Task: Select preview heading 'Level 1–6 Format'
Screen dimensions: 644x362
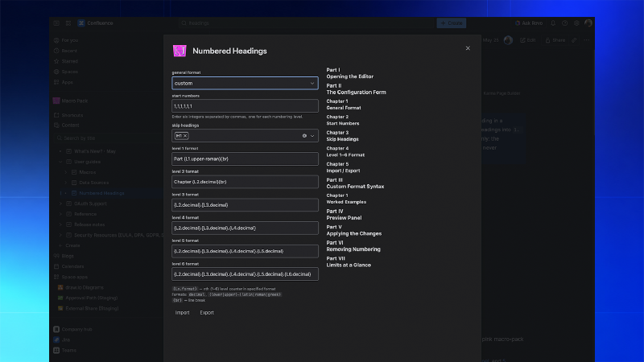Action: click(x=345, y=155)
